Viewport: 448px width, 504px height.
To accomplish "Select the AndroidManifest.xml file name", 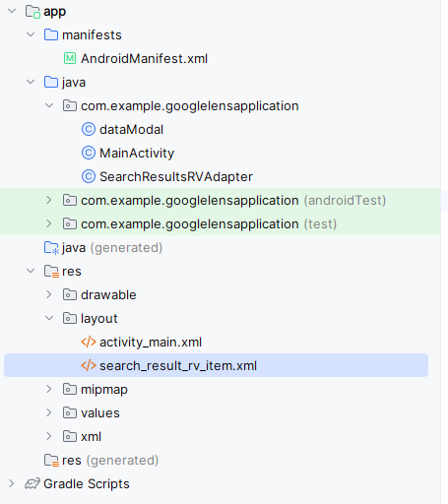I will 144,59.
